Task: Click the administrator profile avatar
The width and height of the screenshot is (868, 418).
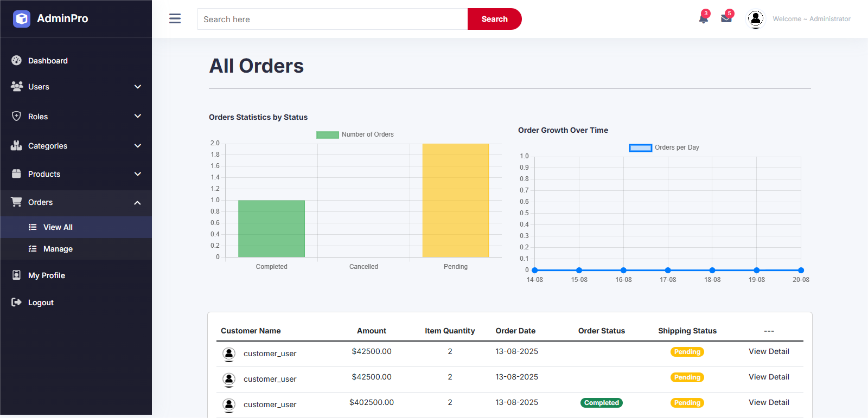Action: tap(755, 19)
